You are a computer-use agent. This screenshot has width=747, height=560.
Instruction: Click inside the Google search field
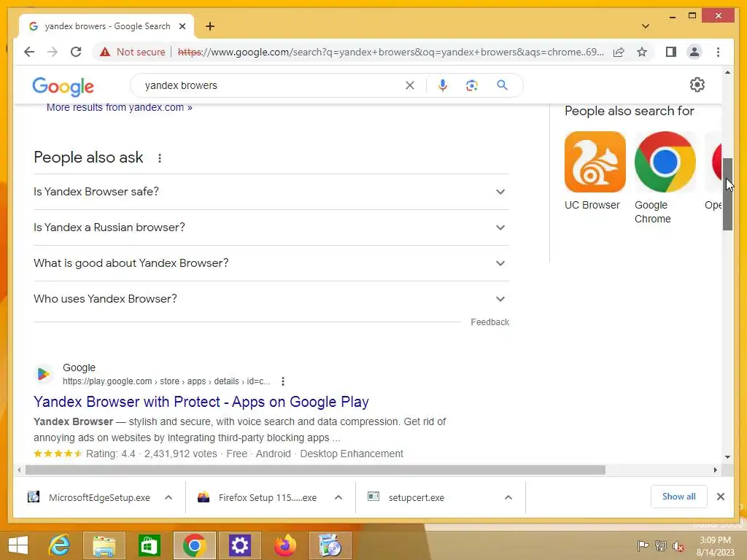(x=271, y=85)
